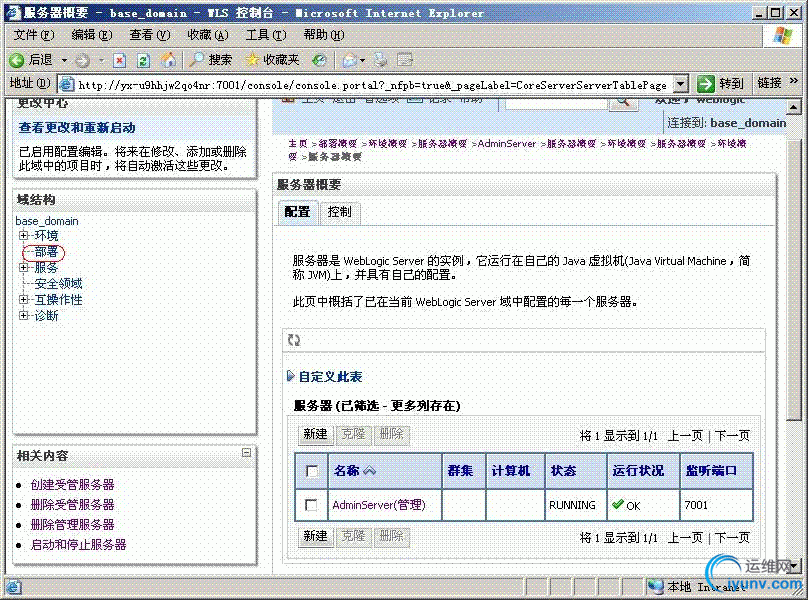The image size is (808, 600).
Task: Click the Stop loading icon
Action: [120, 60]
